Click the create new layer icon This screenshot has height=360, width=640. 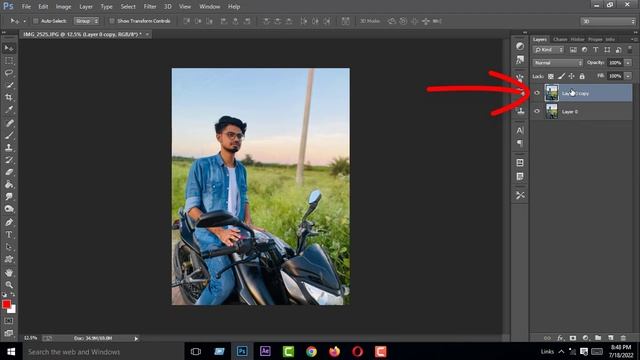tap(611, 338)
